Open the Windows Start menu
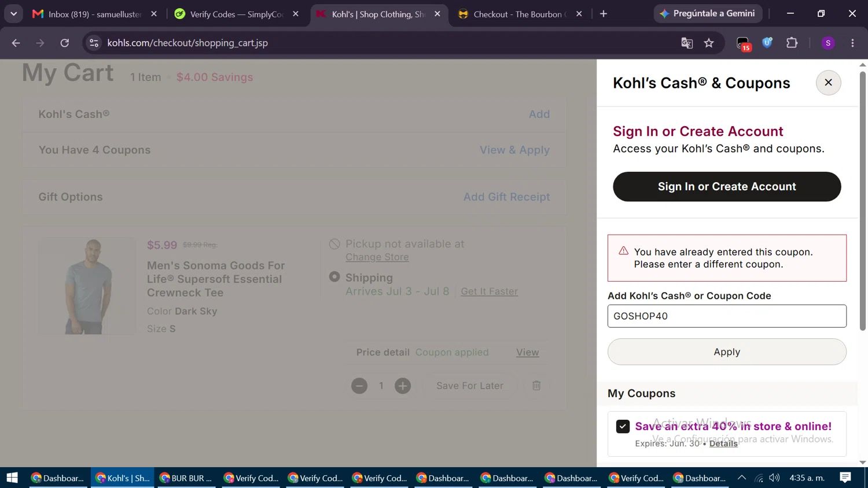Viewport: 868px width, 488px height. tap(12, 478)
